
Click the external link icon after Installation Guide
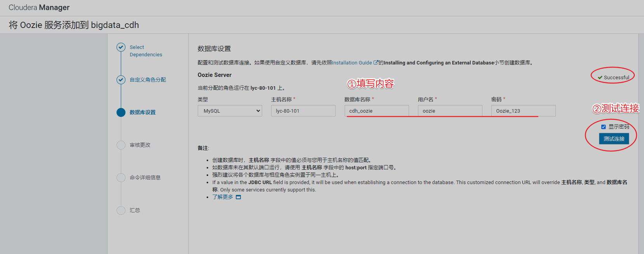point(376,63)
